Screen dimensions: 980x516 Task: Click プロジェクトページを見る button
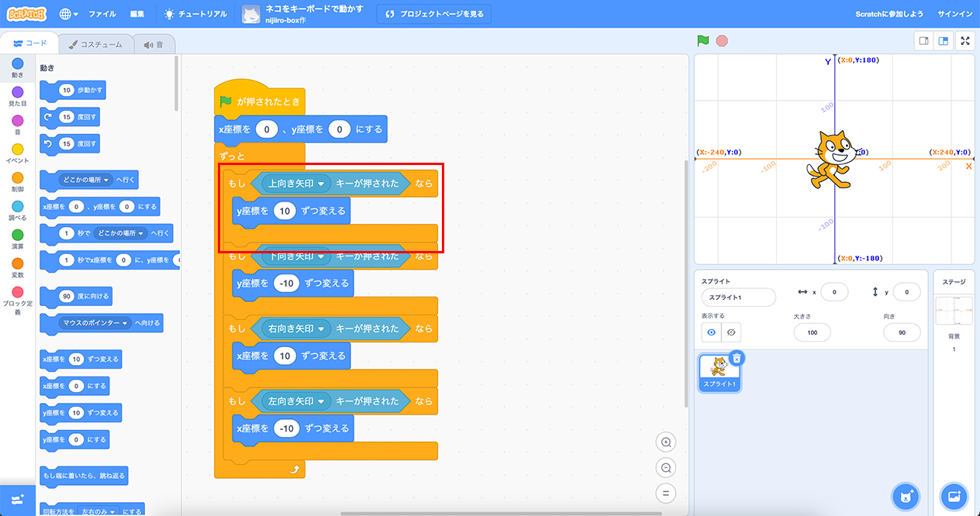(x=433, y=14)
